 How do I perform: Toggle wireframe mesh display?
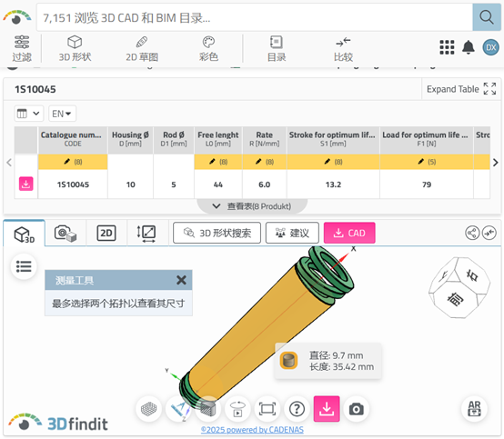point(148,409)
